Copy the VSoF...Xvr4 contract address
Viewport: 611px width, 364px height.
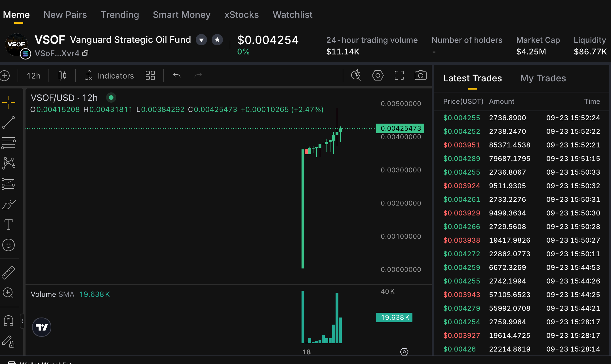pyautogui.click(x=85, y=53)
